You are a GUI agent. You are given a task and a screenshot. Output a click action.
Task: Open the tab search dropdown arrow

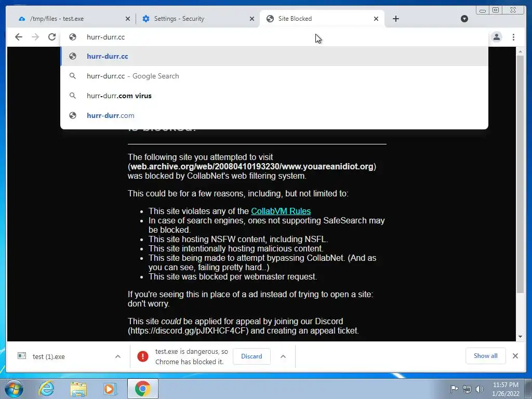(x=464, y=19)
